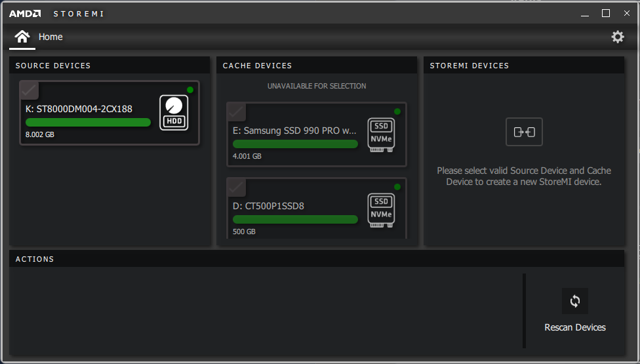Tick checkbox for E: Samsung SSD 990 PRO

tap(236, 111)
